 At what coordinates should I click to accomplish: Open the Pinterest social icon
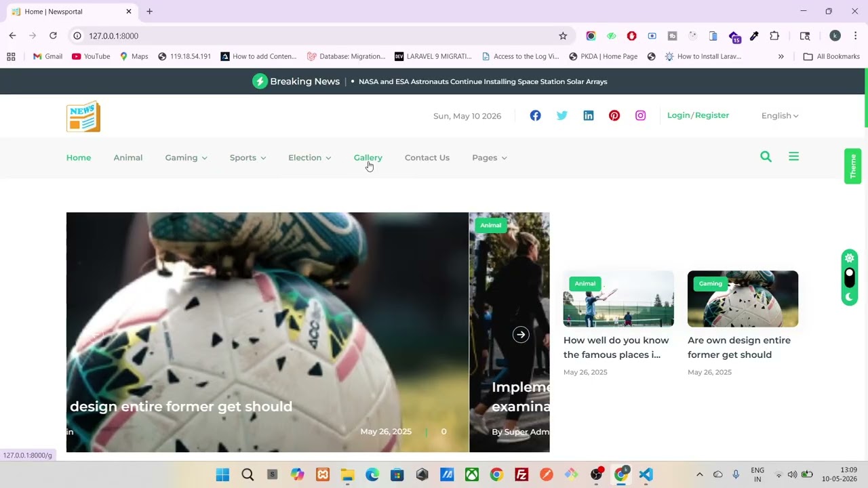tap(614, 116)
